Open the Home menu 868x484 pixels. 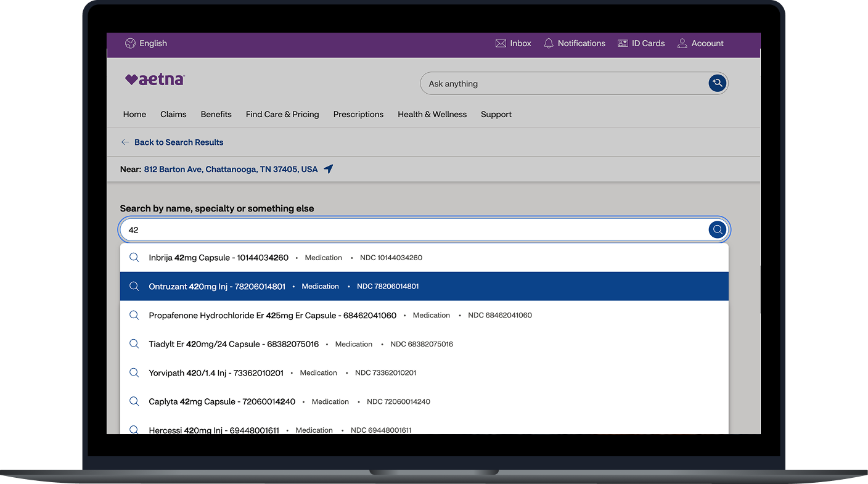tap(134, 114)
